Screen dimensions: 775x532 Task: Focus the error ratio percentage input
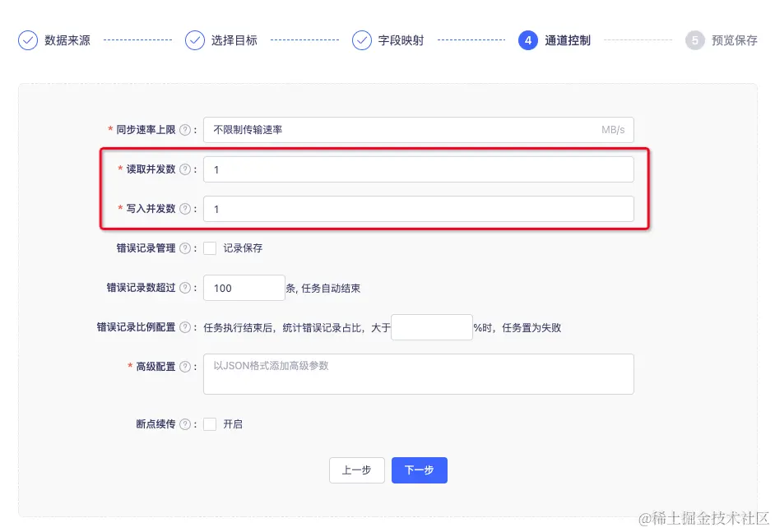tap(432, 327)
